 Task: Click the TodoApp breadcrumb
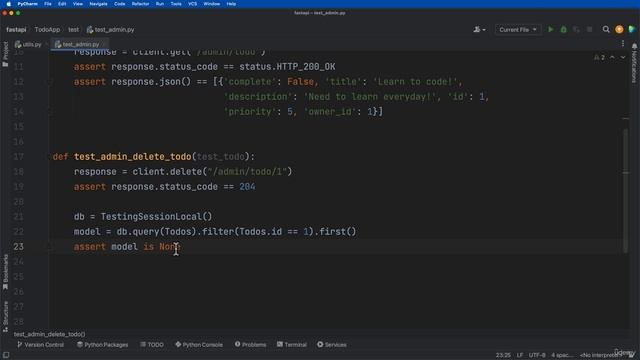coord(47,29)
